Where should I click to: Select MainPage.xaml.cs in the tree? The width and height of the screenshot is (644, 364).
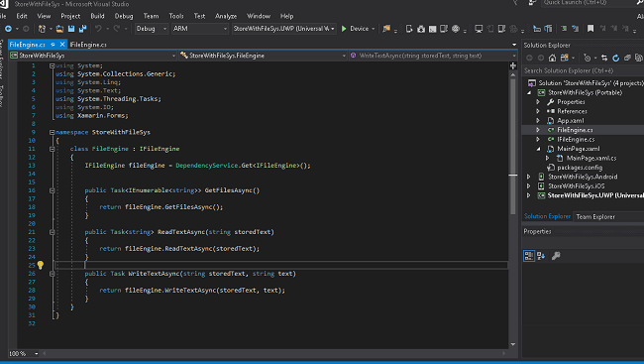click(x=591, y=158)
